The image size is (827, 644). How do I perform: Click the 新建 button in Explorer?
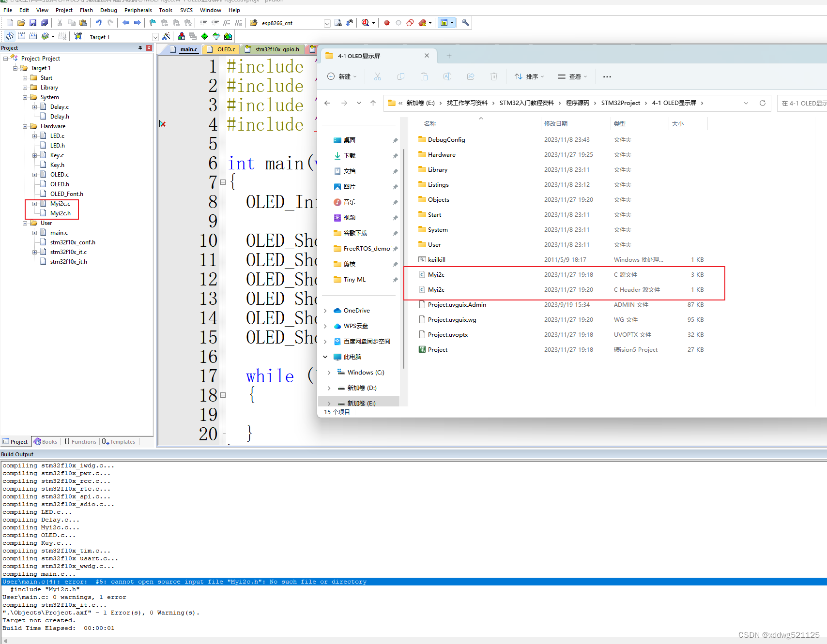click(x=342, y=76)
